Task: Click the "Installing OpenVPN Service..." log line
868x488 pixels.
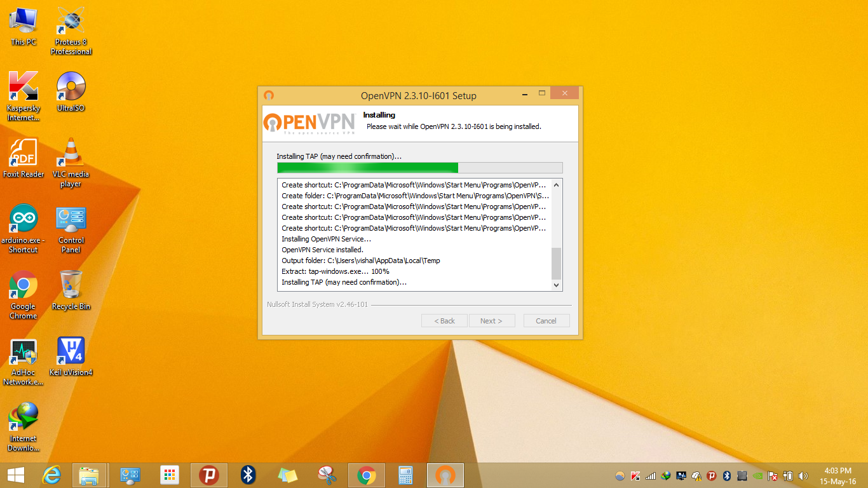Action: [x=327, y=239]
